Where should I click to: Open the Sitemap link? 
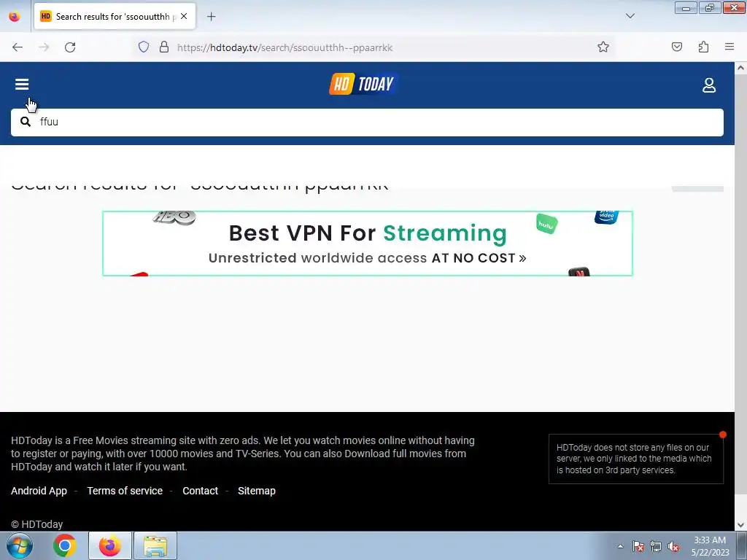tap(256, 491)
